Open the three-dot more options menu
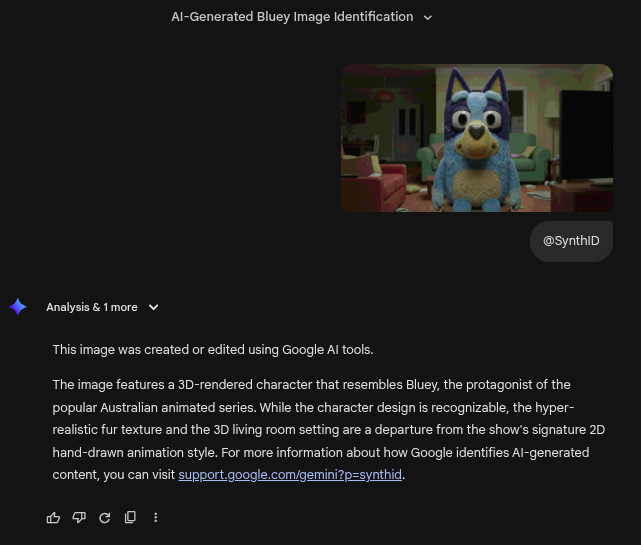Viewport: 641px width, 545px height. click(155, 517)
